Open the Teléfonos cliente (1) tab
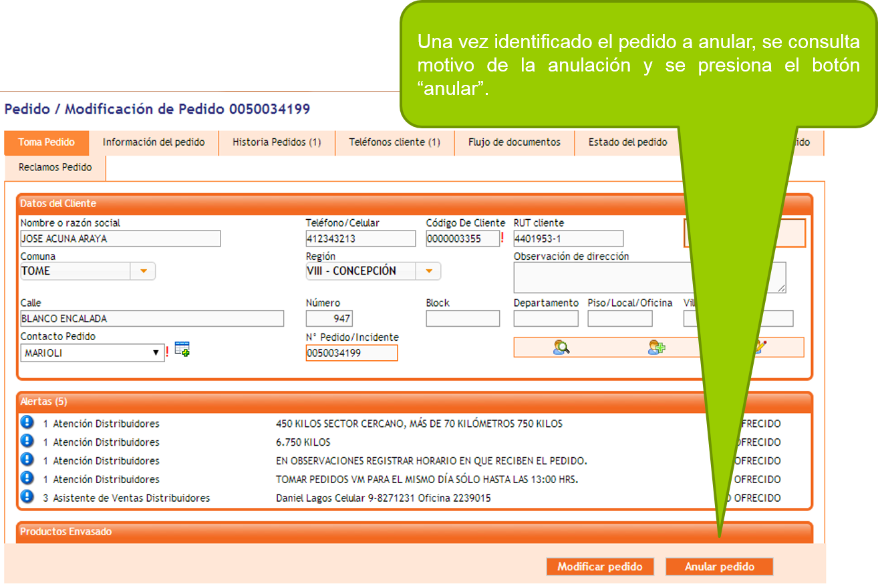 point(394,142)
